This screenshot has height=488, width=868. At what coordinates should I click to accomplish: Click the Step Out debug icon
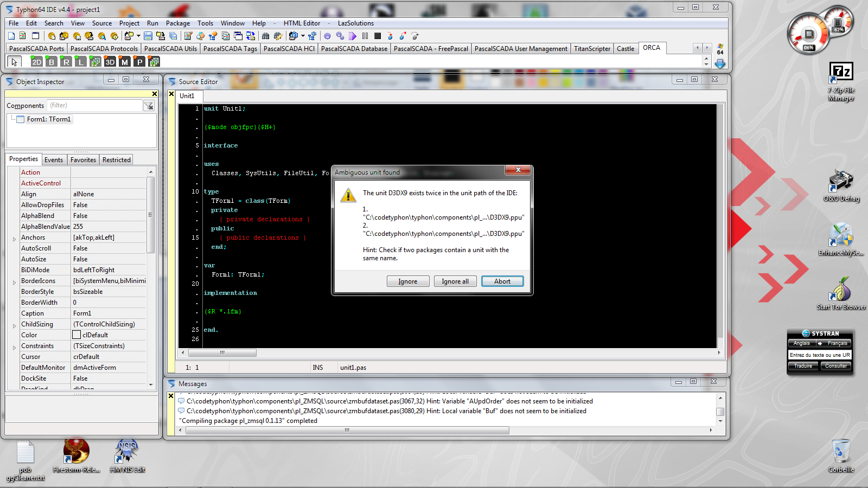(x=415, y=36)
